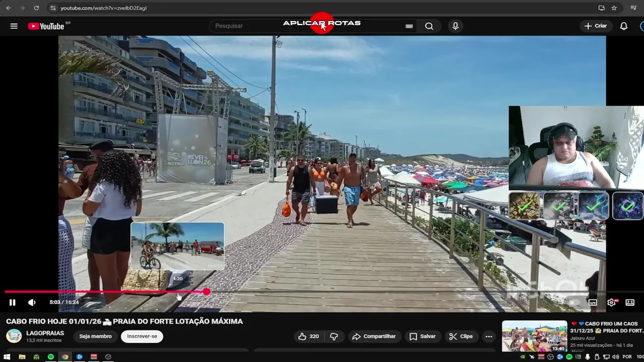This screenshot has height=362, width=644.
Task: Click the video title CABO FRIO HOJE 01/01/26
Action: [124, 321]
